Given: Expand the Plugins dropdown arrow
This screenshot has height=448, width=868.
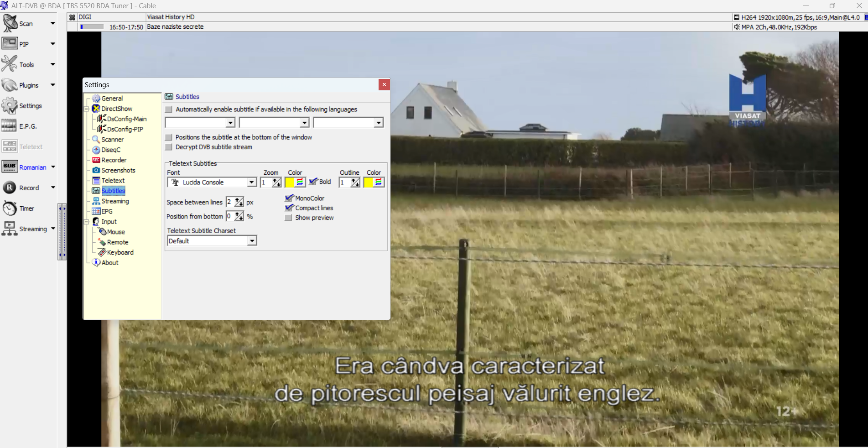Looking at the screenshot, I should tap(53, 85).
